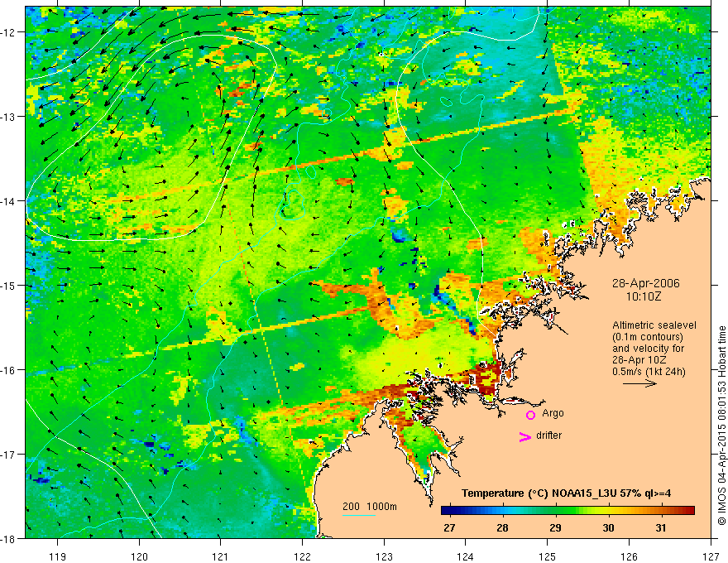Click the 'Argo' legend label
The width and height of the screenshot is (728, 563).
coord(553,413)
